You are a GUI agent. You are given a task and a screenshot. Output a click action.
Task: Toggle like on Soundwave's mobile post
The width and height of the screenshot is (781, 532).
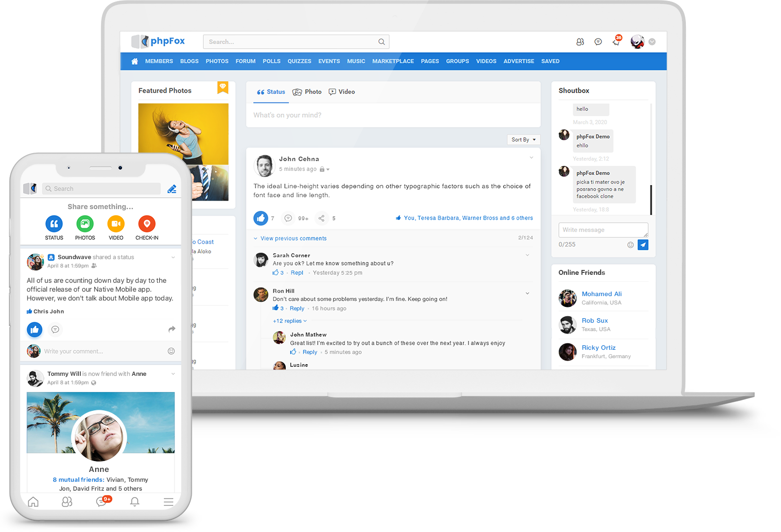click(x=34, y=330)
